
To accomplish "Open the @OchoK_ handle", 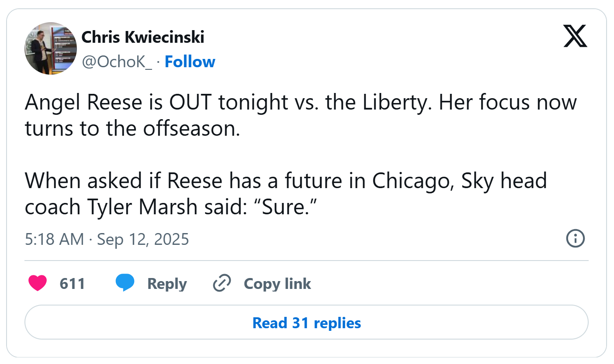I will [117, 62].
